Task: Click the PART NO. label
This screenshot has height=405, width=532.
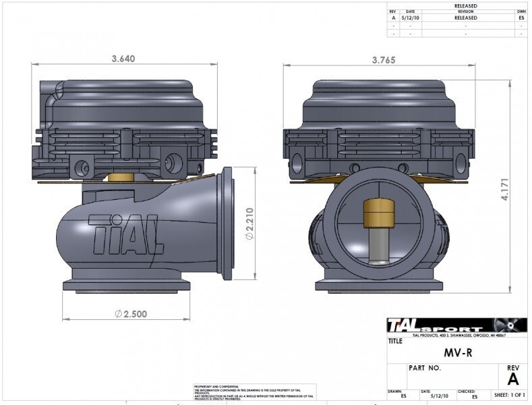Action: (x=425, y=368)
